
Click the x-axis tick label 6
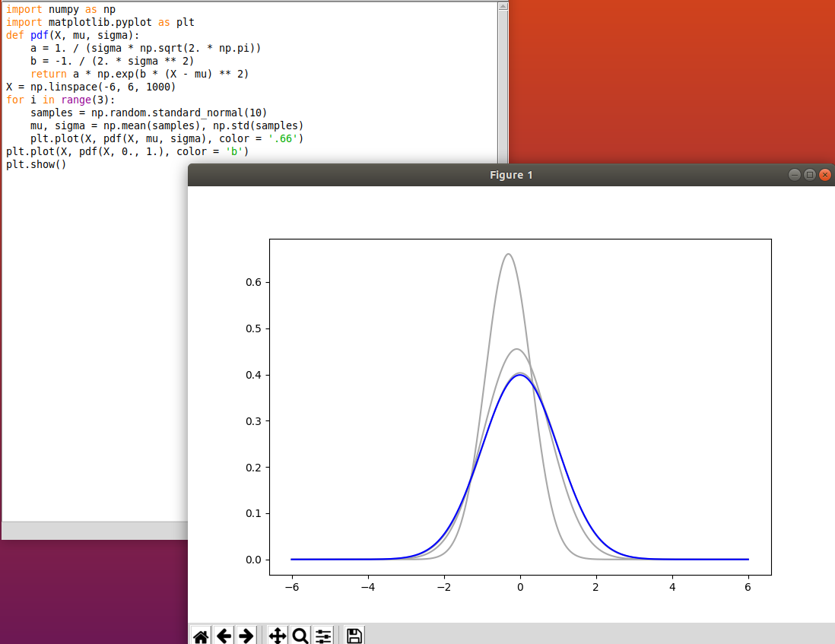click(748, 587)
